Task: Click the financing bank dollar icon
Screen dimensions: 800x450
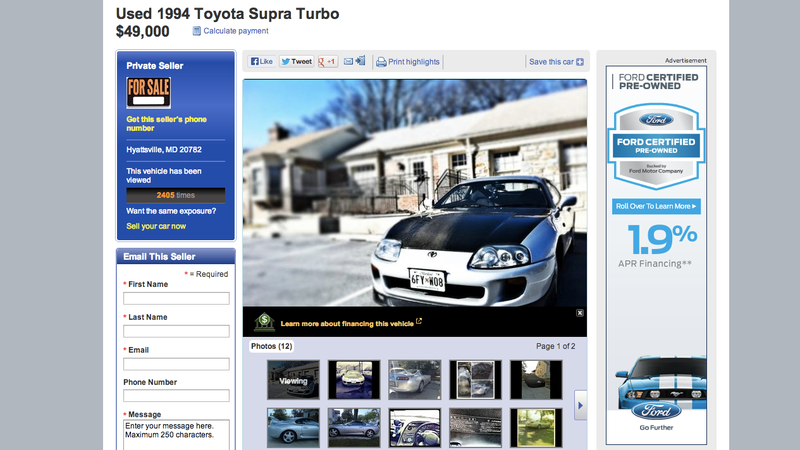Action: coord(264,322)
